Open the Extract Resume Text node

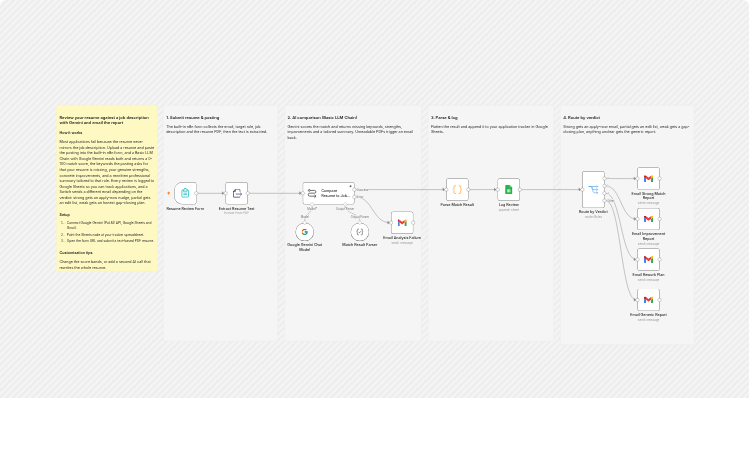click(x=236, y=193)
